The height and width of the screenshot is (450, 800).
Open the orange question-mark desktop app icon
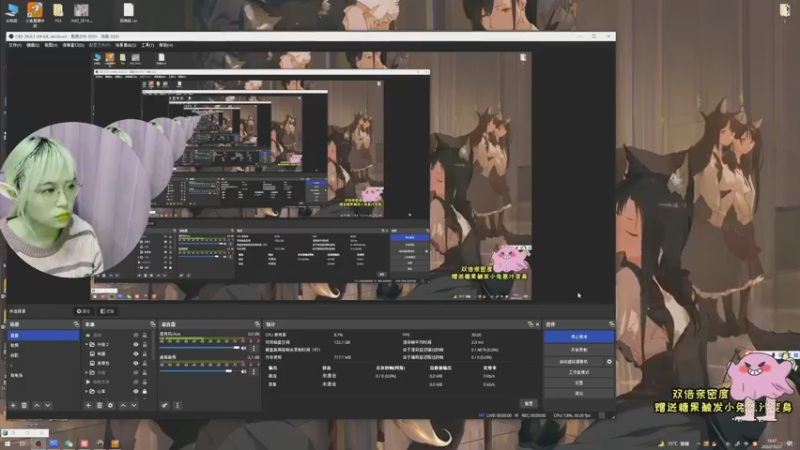point(35,13)
